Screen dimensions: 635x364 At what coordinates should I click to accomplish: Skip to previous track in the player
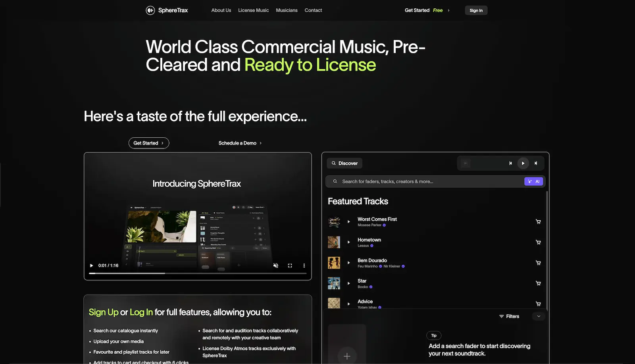(510, 163)
